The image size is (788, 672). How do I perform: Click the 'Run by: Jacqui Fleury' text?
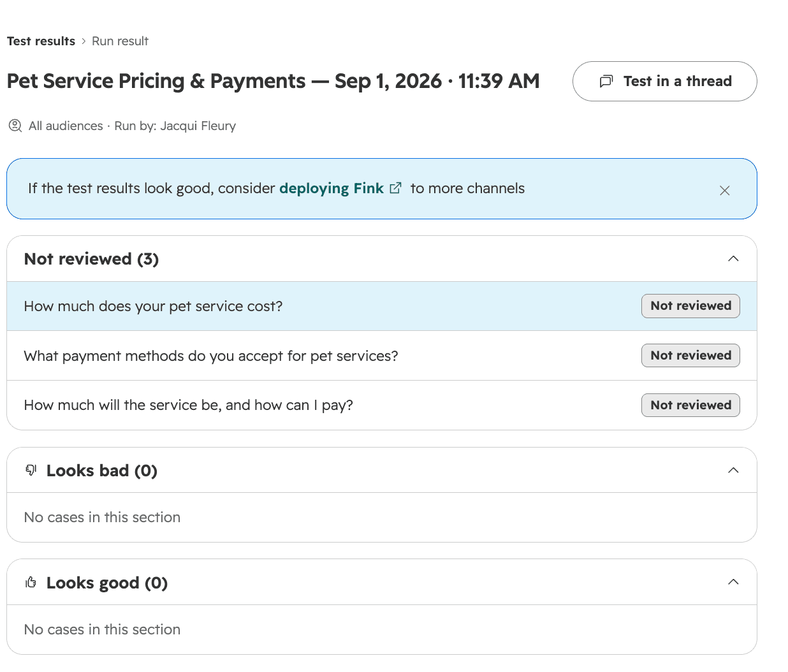[175, 126]
